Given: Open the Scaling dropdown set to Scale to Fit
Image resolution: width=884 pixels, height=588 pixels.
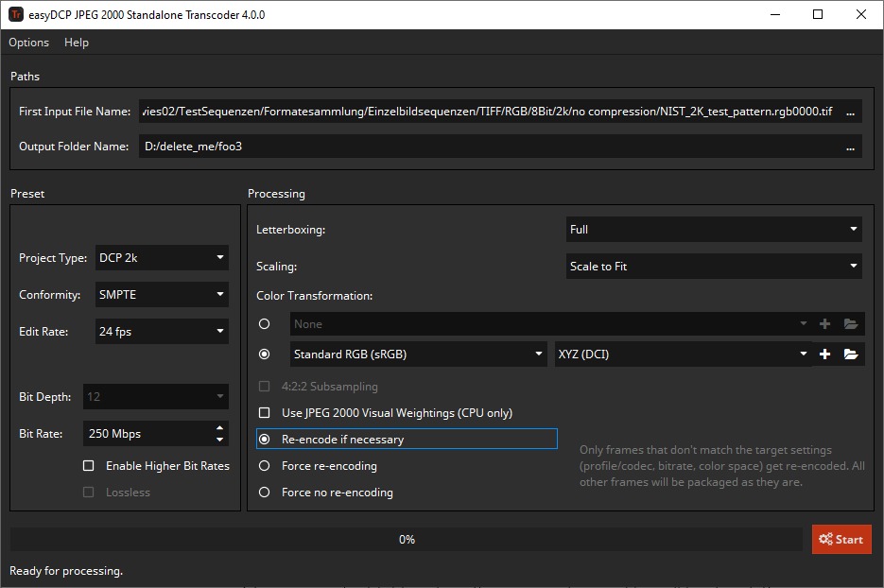Looking at the screenshot, I should [x=713, y=266].
